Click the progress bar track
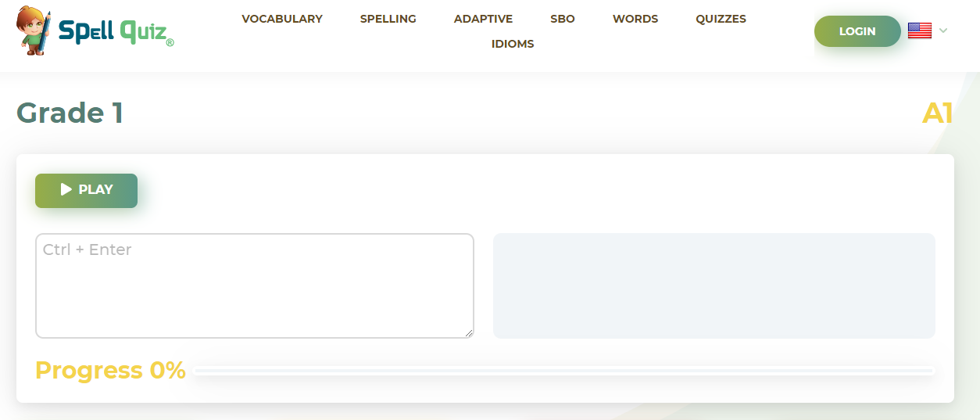 point(563,371)
